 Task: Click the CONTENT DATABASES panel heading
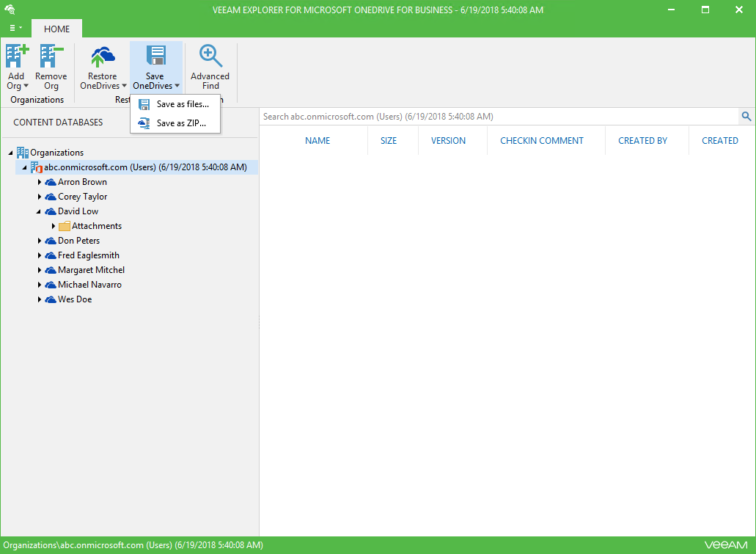[x=58, y=123]
